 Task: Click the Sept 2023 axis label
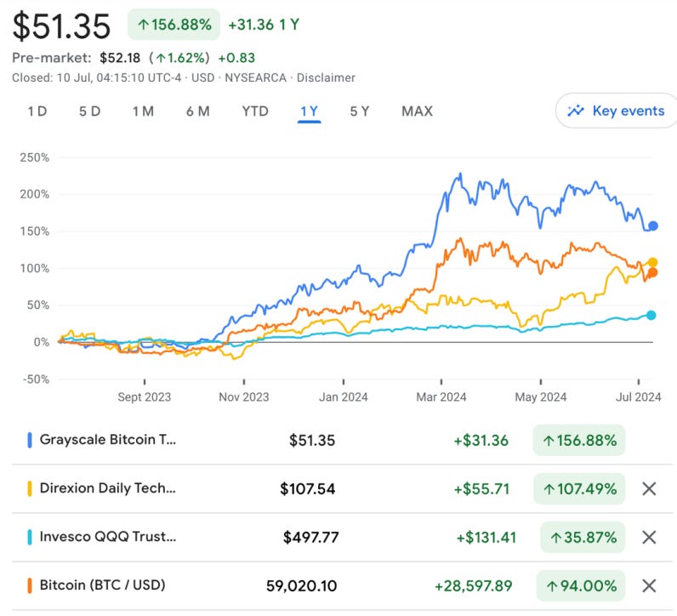(145, 397)
